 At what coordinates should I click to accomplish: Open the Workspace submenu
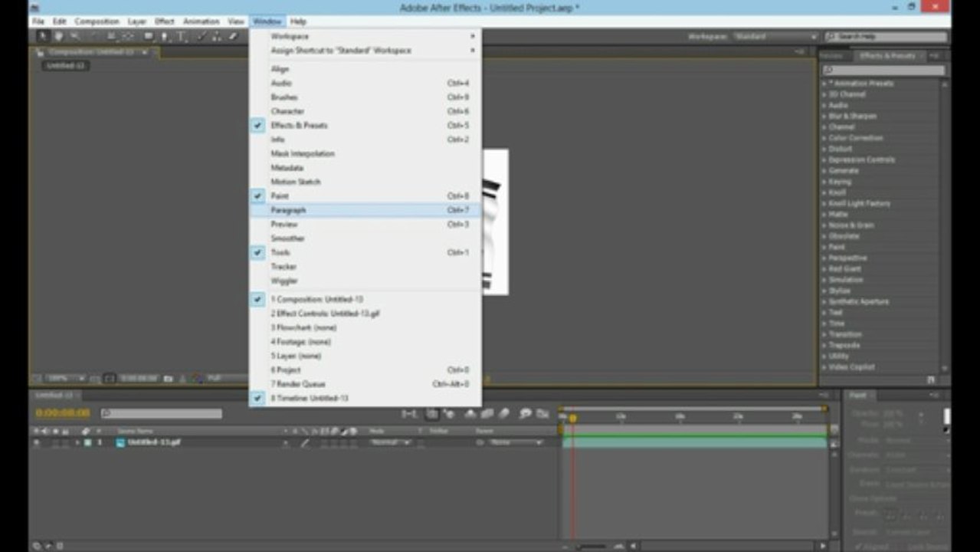[x=365, y=36]
